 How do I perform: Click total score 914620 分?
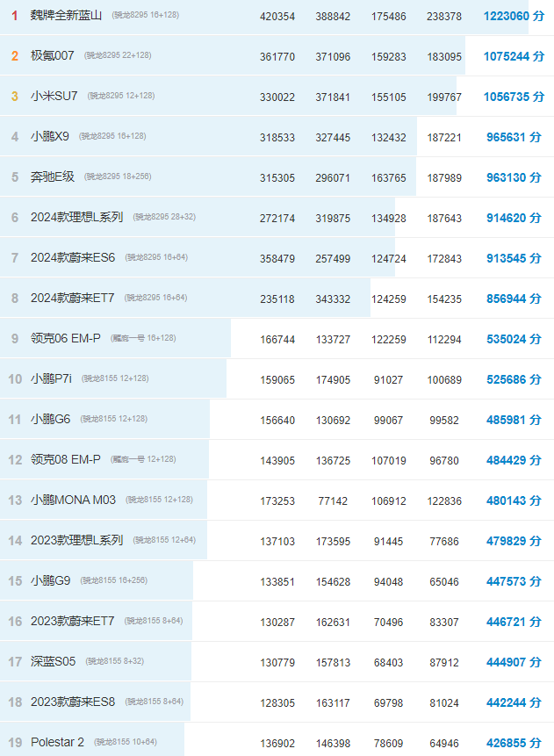point(514,218)
